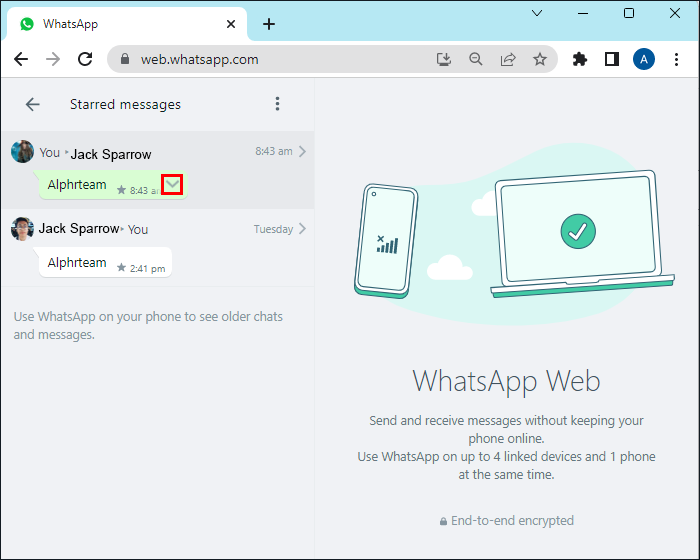The image size is (700, 560).
Task: Click the Starred messages title
Action: coord(125,104)
